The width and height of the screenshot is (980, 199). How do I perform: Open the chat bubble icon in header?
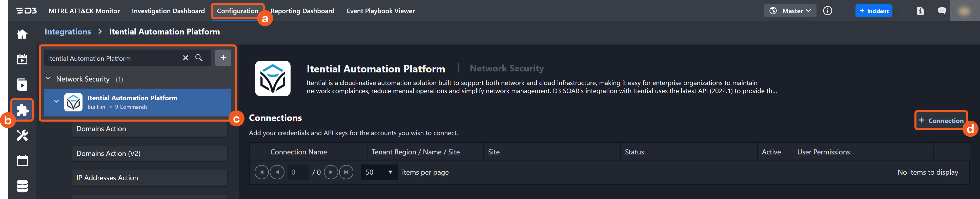942,11
